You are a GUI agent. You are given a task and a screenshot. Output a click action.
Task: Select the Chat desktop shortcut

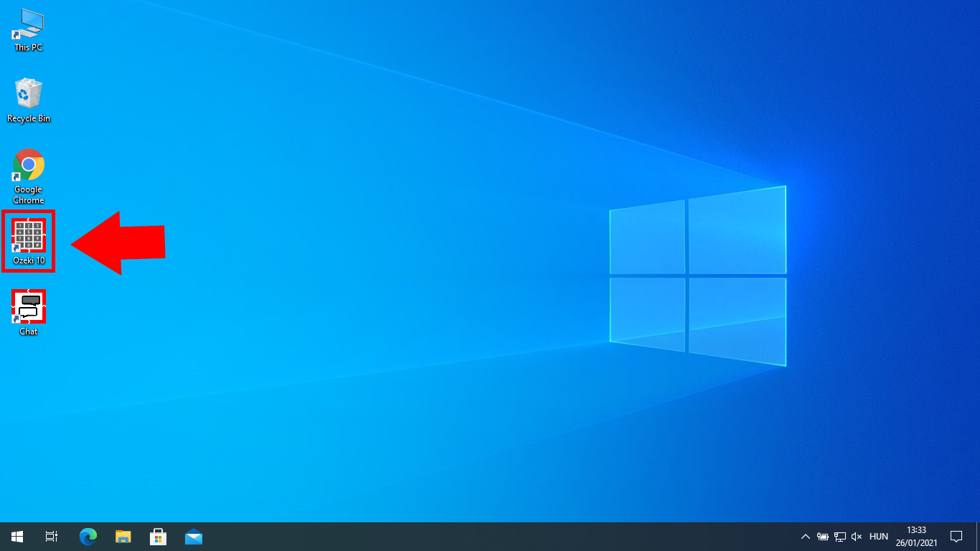[x=29, y=311]
